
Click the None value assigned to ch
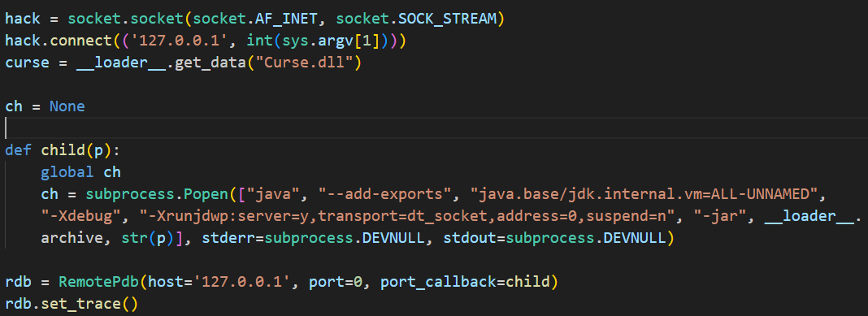click(67, 106)
